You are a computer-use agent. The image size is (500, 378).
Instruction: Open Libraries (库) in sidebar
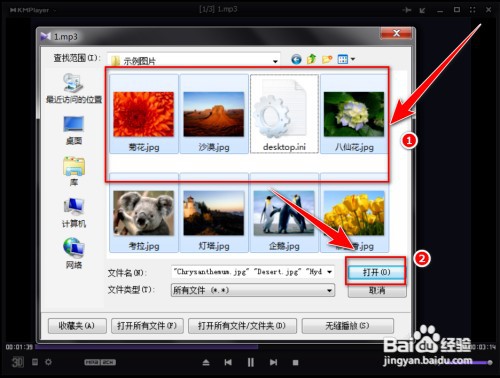pos(74,171)
